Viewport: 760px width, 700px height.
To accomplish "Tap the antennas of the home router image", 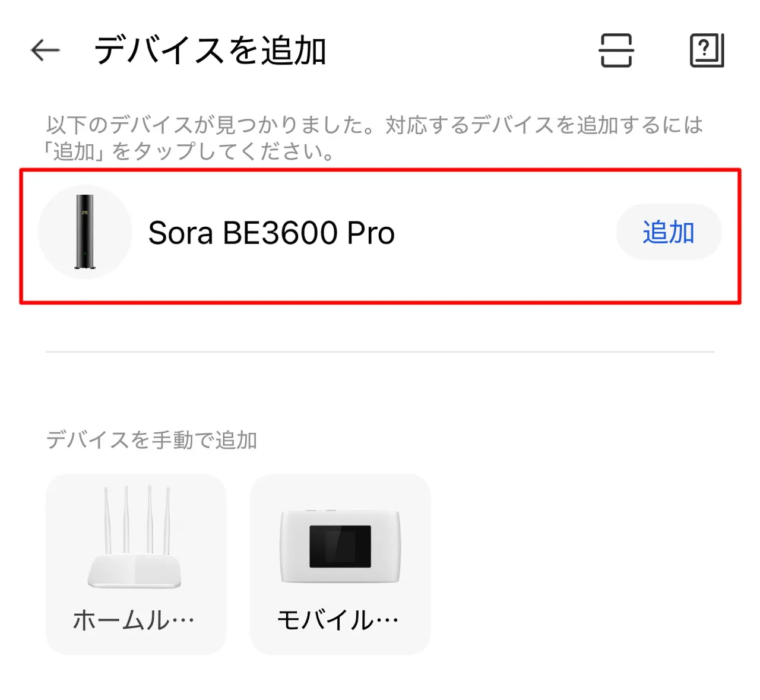I will click(137, 517).
